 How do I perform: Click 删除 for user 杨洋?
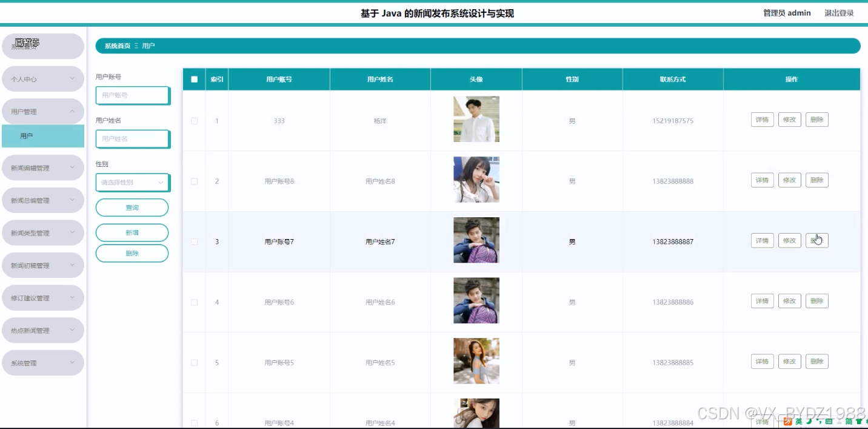817,120
